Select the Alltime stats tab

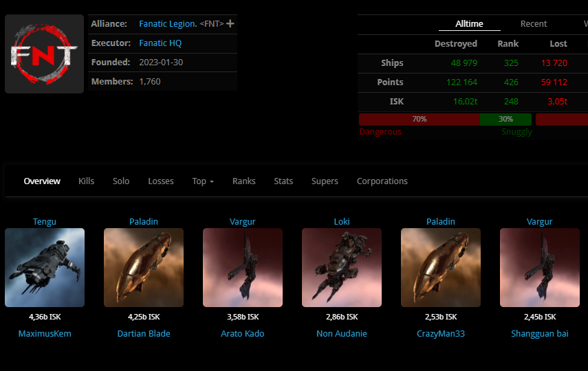pyautogui.click(x=469, y=24)
